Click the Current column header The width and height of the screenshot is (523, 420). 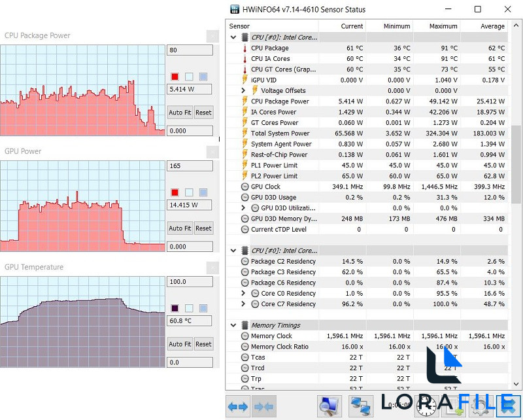[x=342, y=26]
